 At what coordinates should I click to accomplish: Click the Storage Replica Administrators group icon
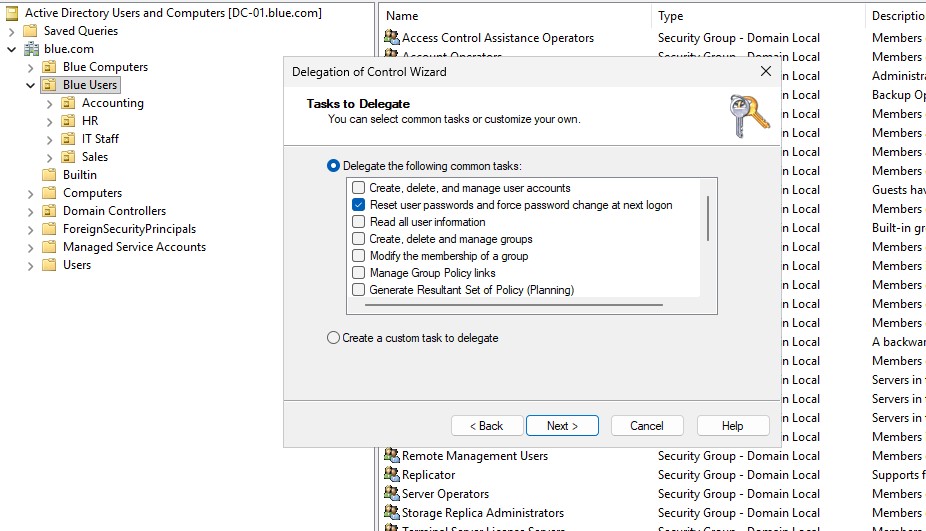[392, 512]
